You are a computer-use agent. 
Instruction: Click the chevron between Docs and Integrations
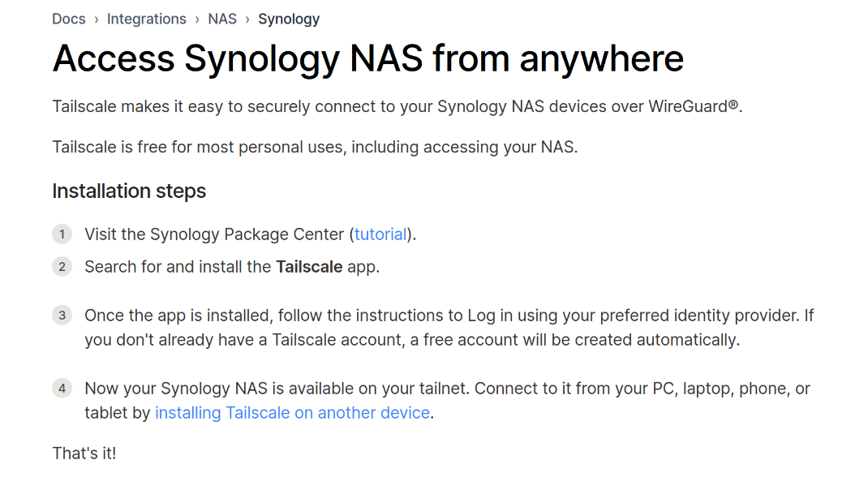(96, 19)
